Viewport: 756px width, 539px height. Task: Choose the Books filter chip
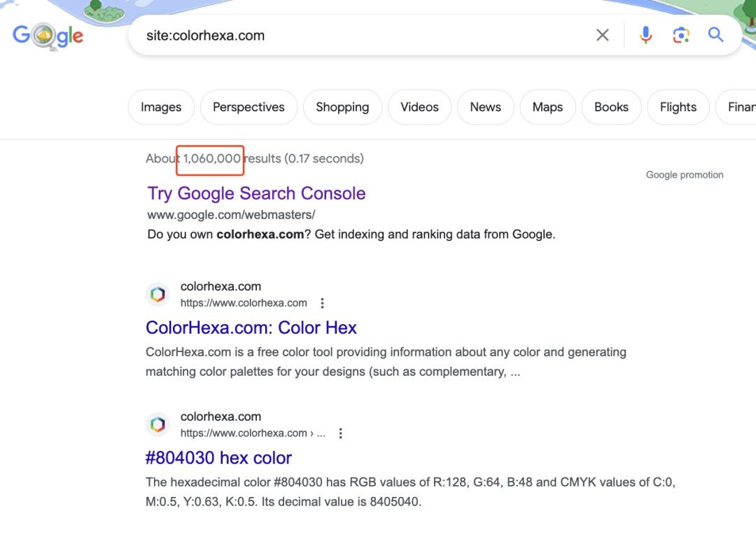[611, 107]
